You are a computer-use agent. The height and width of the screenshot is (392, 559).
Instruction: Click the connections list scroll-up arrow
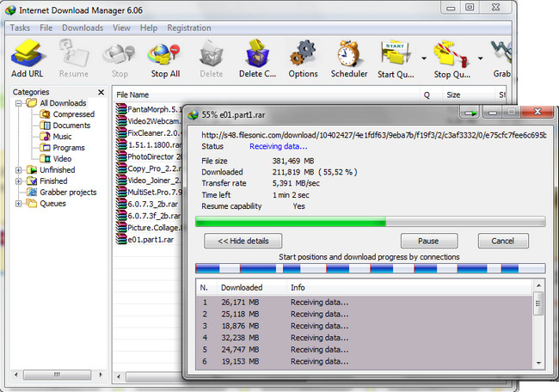538,285
